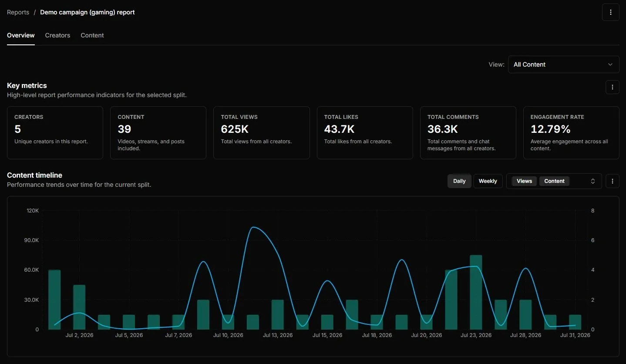Select the Total Comments metric card
The image size is (626, 364).
[468, 133]
